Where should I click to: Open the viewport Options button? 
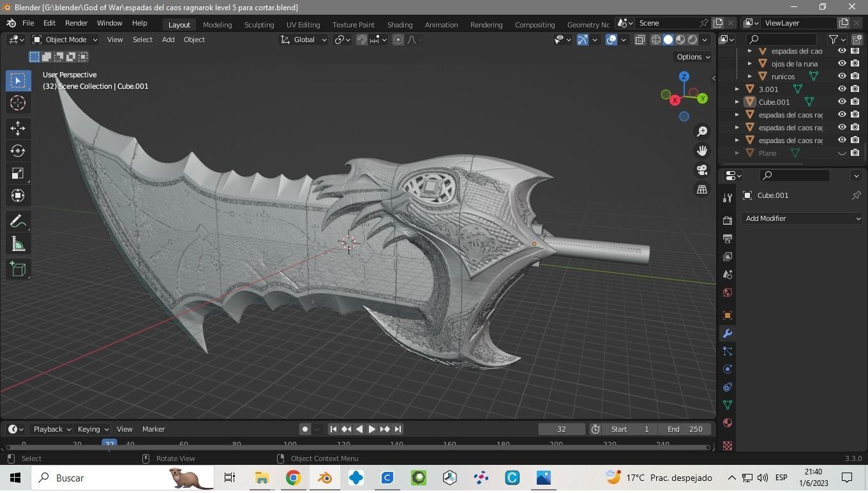[x=692, y=57]
